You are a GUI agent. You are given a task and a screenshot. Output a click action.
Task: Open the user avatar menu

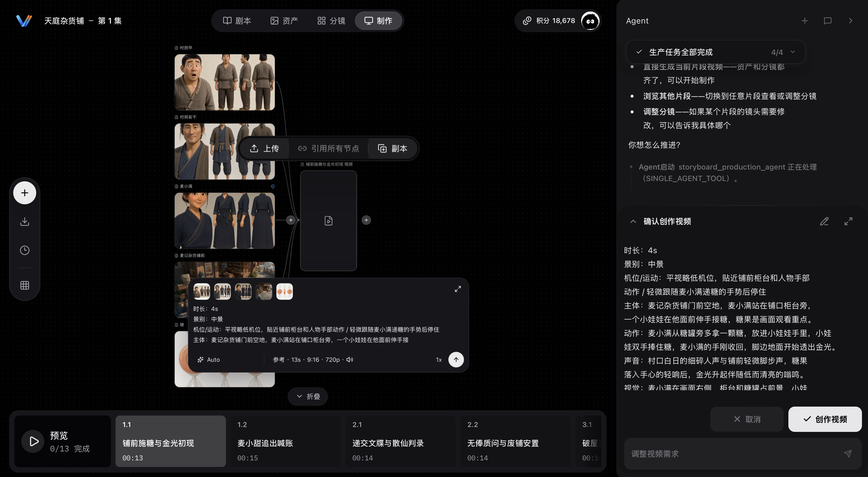pyautogui.click(x=590, y=21)
